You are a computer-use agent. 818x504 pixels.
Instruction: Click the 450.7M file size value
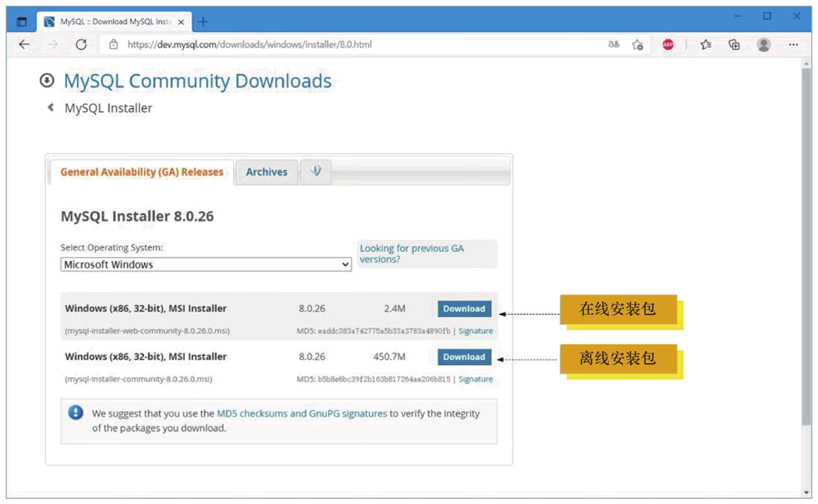coord(389,357)
